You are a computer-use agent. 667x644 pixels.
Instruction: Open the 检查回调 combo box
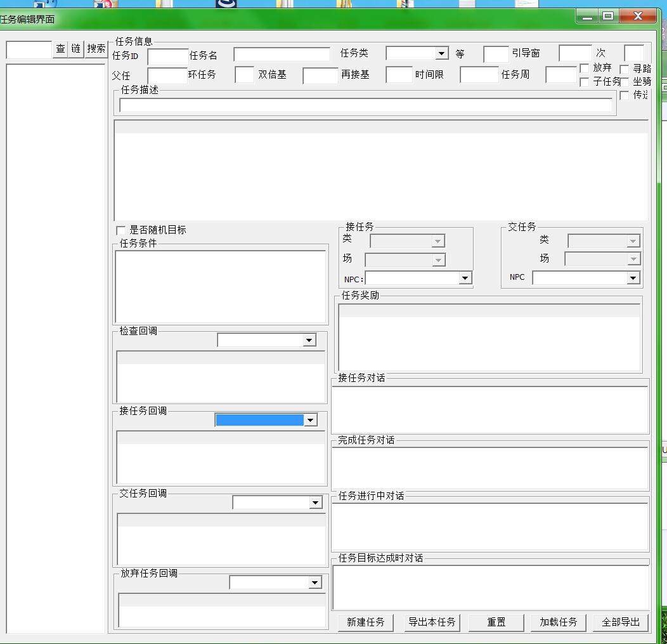309,341
